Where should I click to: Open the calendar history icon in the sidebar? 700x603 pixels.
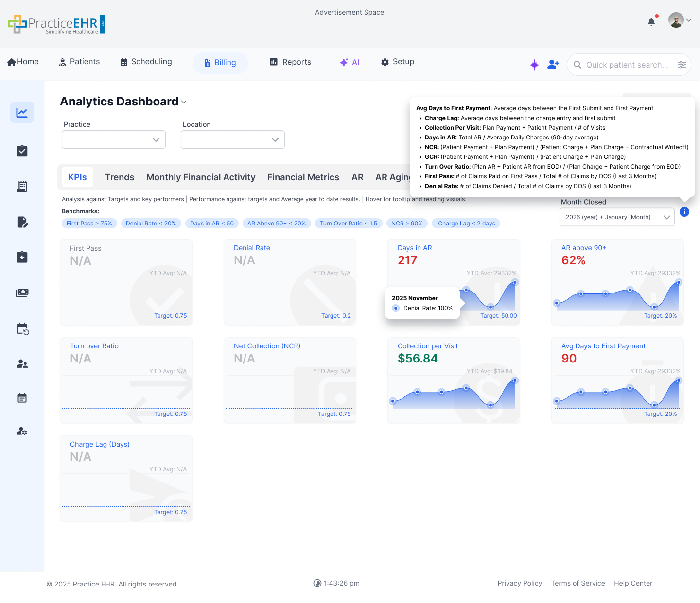pyautogui.click(x=22, y=328)
